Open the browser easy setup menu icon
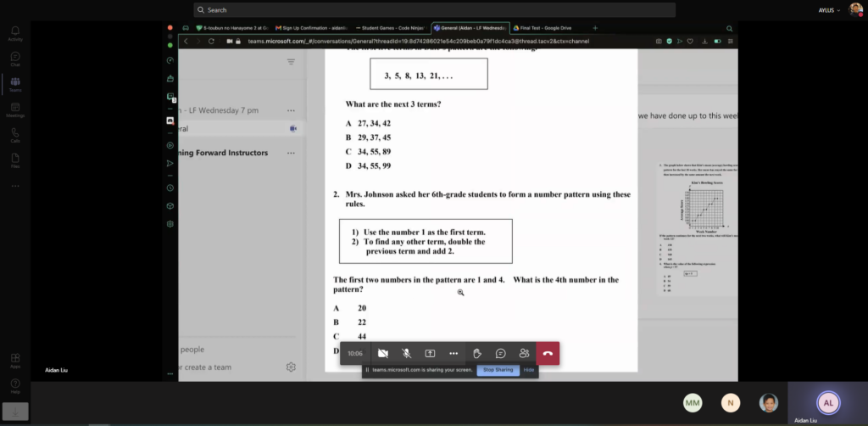This screenshot has width=868, height=426. point(730,41)
